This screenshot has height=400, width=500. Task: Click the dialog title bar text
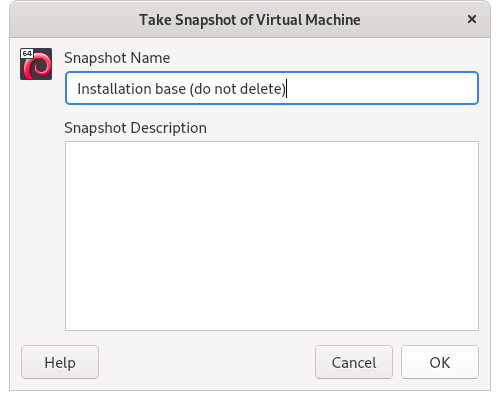tap(250, 20)
